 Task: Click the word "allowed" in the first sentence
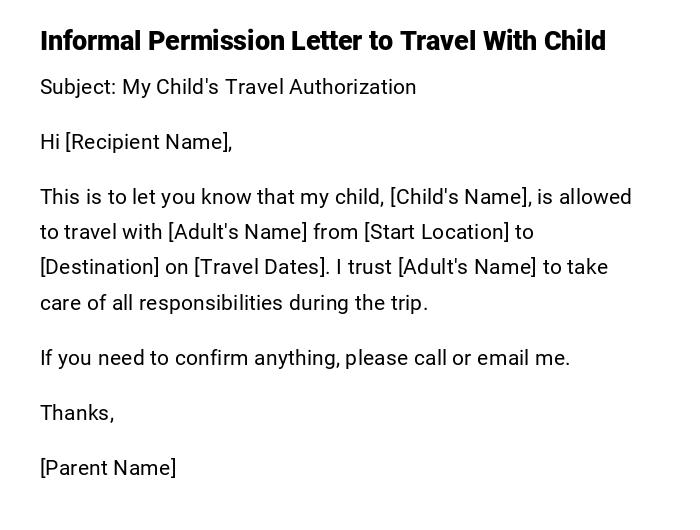(x=595, y=197)
